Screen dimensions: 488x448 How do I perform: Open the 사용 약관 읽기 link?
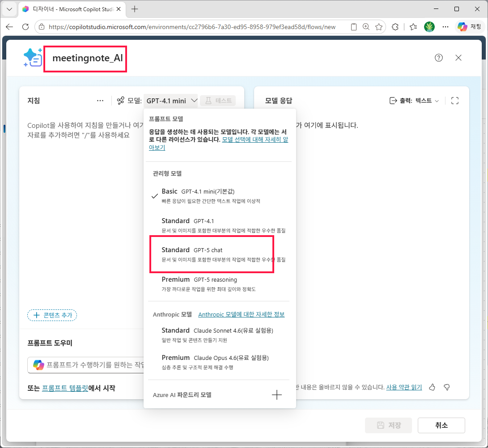(x=404, y=387)
